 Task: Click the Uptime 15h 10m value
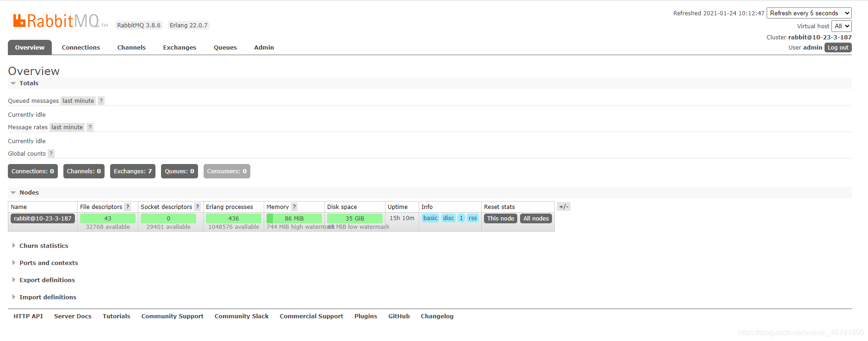click(402, 218)
